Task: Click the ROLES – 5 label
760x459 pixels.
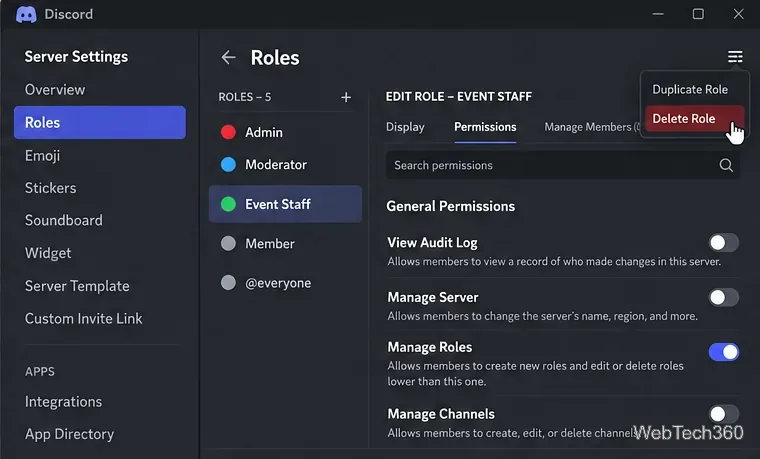Action: (x=245, y=97)
